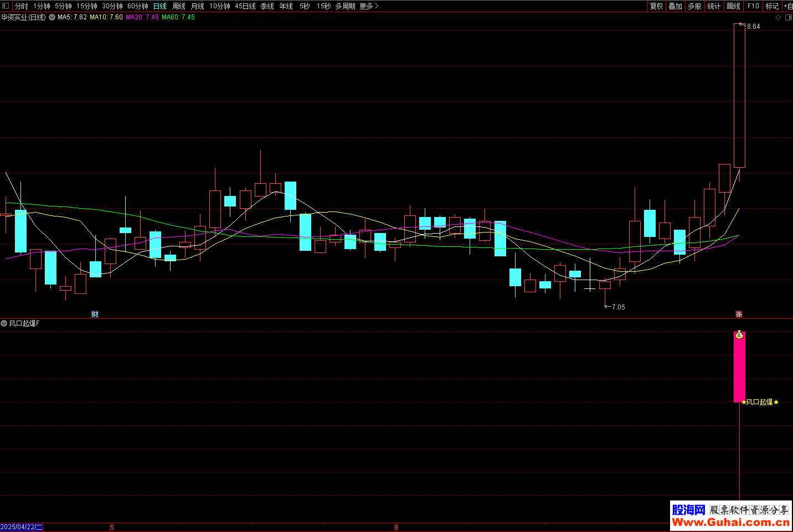Viewport: 793px width, 532px height.
Task: Open the 风口起爆F indicator dropdown arrow
Action: point(4,323)
